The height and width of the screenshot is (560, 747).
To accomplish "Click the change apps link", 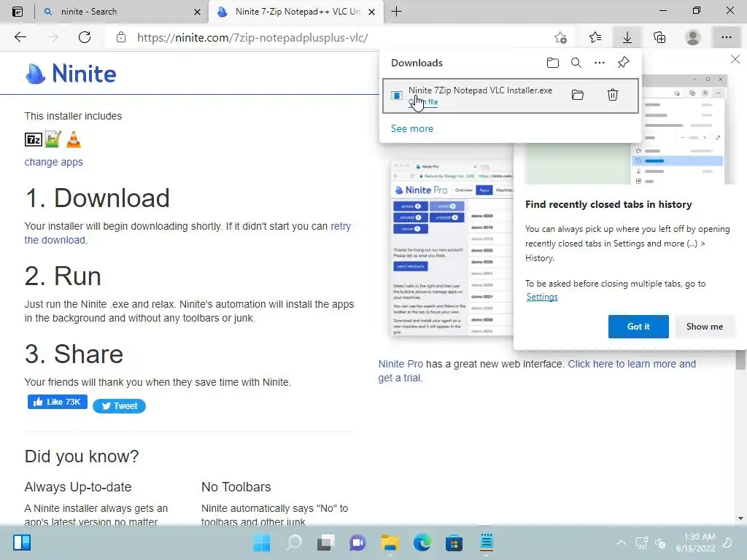I will coord(53,162).
